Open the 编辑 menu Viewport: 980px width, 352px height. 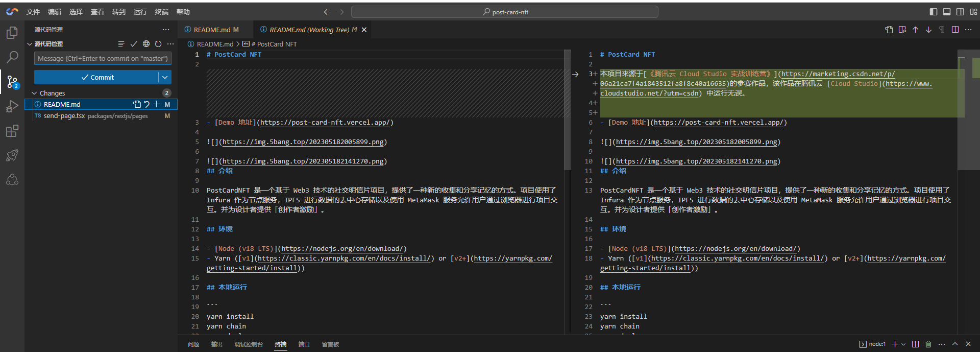tap(55, 12)
